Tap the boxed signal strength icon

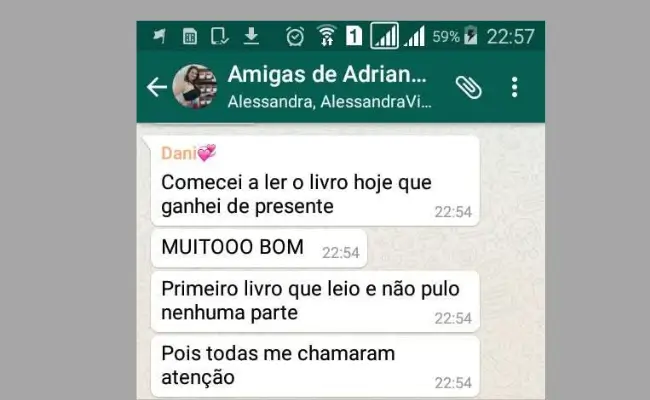[x=384, y=36]
